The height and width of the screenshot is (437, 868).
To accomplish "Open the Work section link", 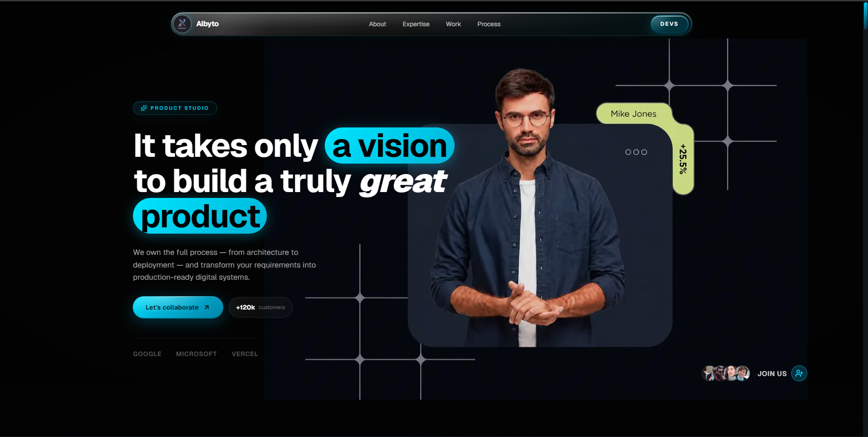I will pyautogui.click(x=453, y=24).
